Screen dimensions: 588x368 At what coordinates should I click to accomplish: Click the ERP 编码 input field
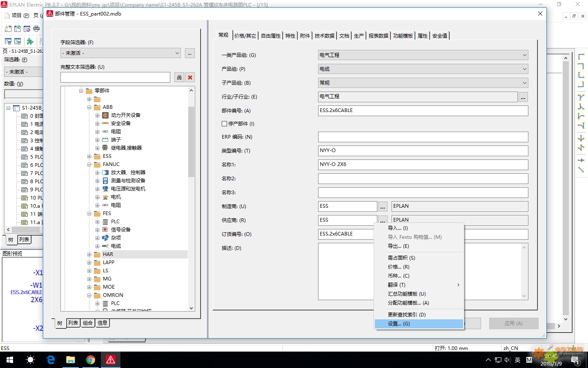pyautogui.click(x=423, y=137)
